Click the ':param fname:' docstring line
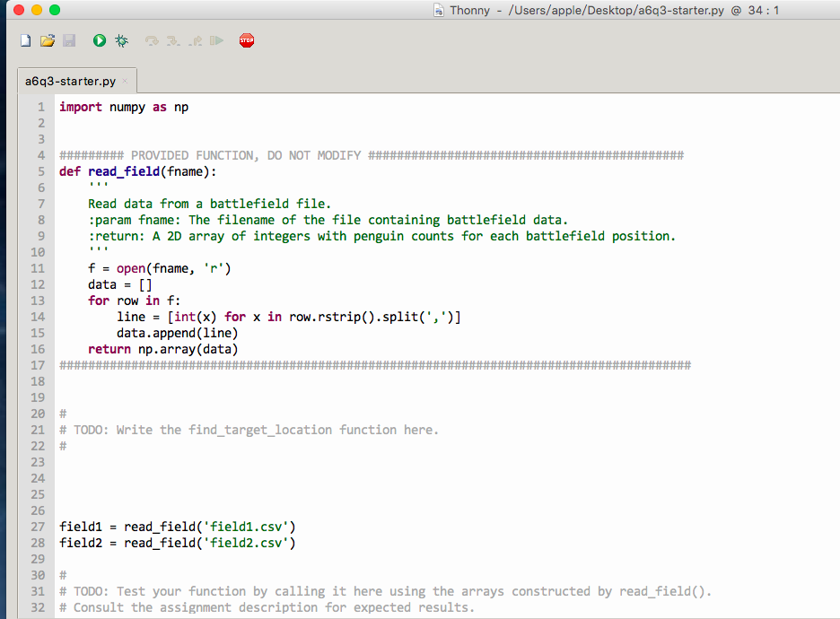The height and width of the screenshot is (619, 840). (x=328, y=220)
